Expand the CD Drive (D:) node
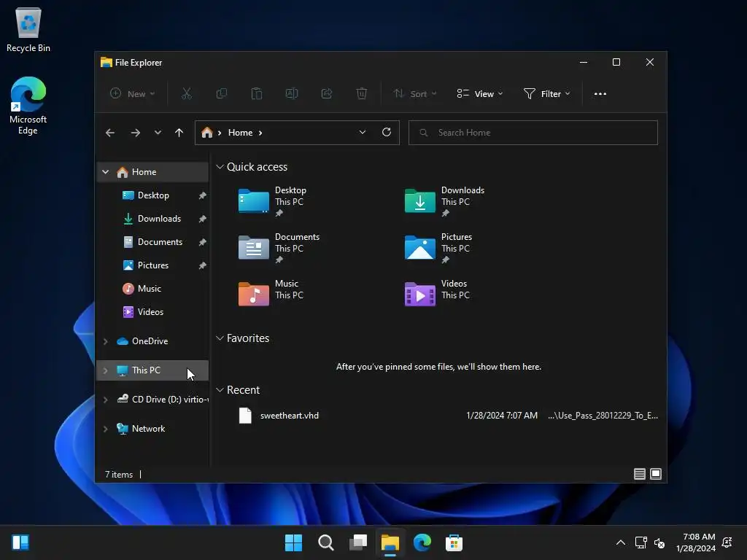 [x=105, y=400]
